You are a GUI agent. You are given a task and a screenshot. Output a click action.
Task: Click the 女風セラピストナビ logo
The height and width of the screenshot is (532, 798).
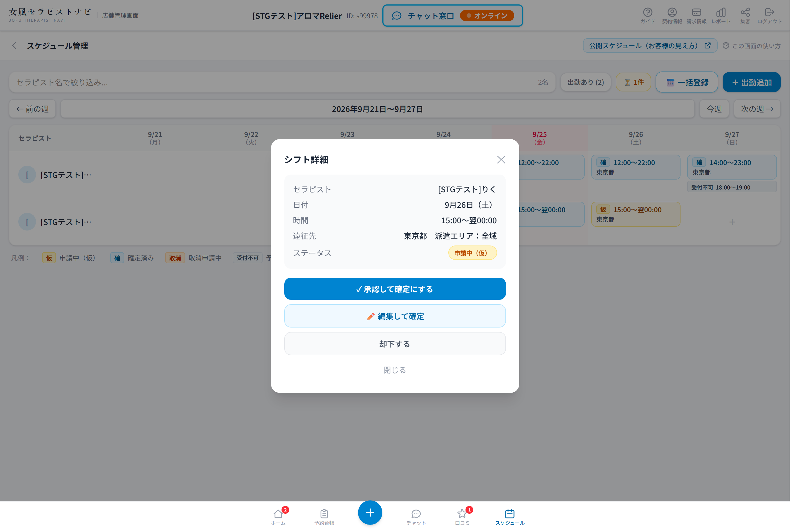click(50, 15)
